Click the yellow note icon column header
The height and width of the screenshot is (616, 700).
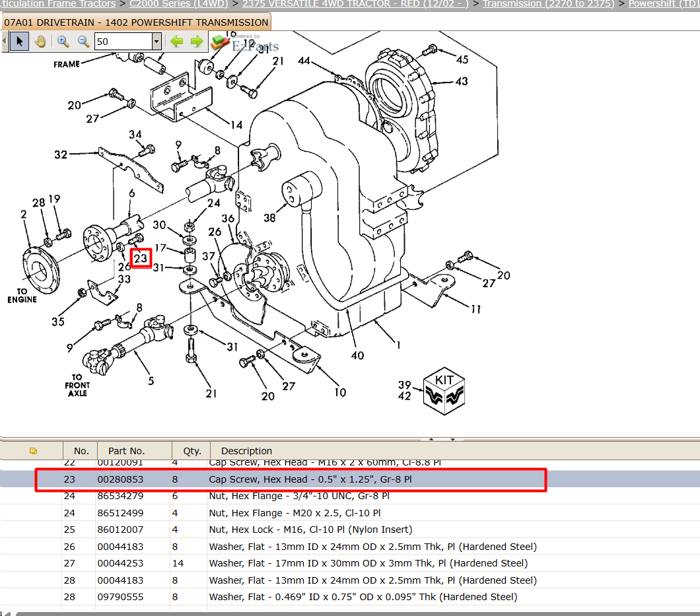point(33,451)
